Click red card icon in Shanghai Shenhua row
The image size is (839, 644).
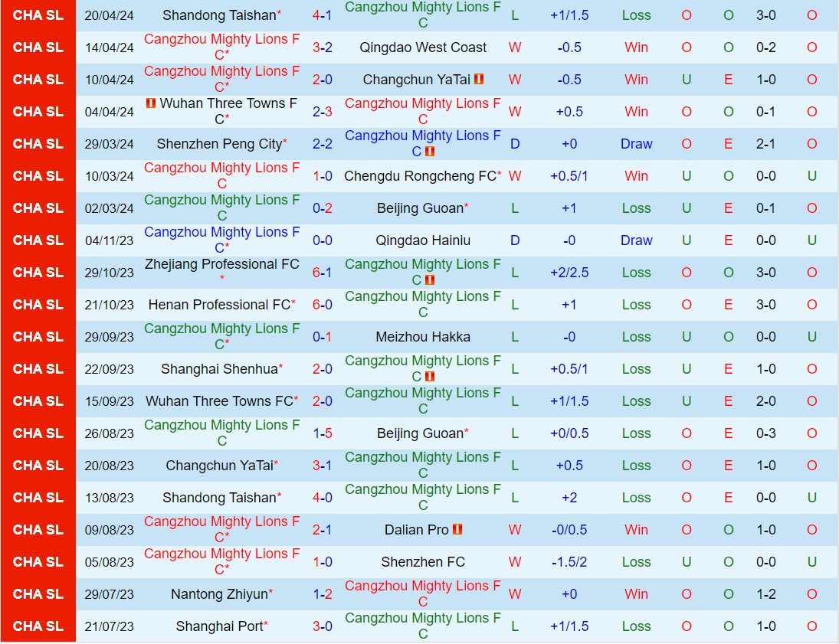coord(430,377)
